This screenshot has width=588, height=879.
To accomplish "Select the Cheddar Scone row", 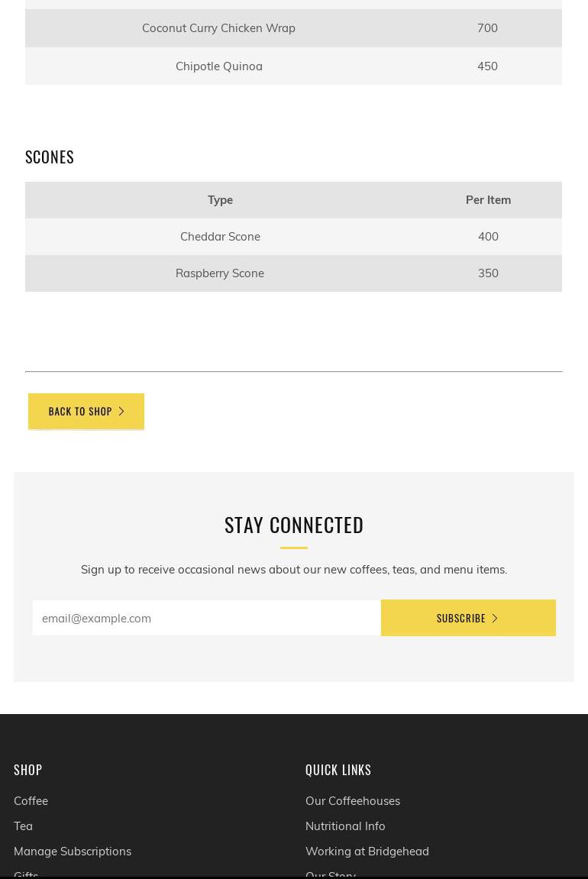I will tap(293, 237).
